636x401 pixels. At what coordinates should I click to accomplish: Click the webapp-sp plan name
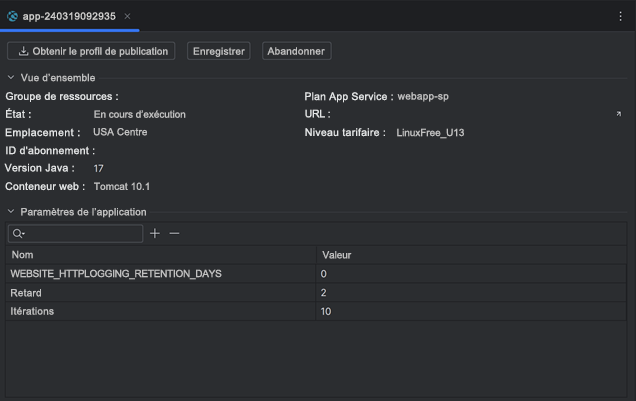[x=423, y=96]
